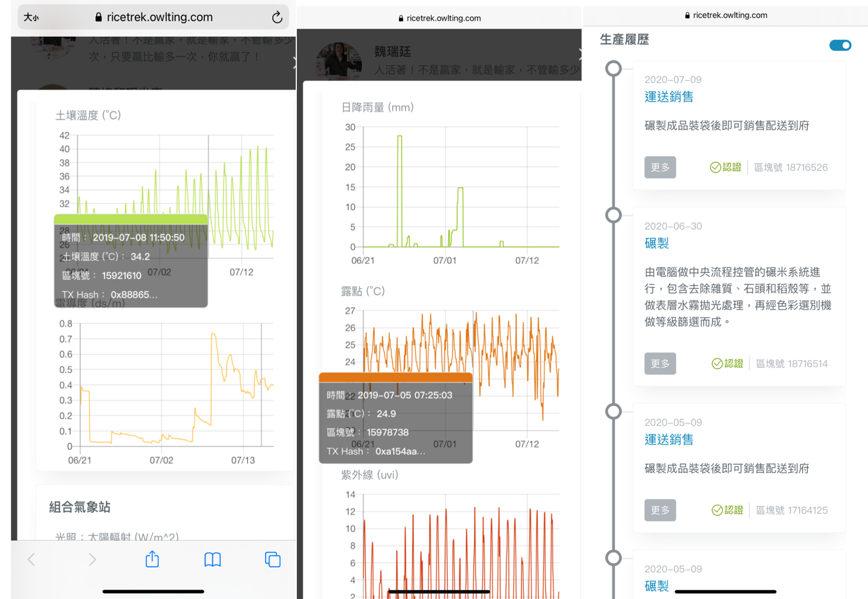Open the bottom 2020-05-09 碾製 title link
868x599 pixels.
tap(657, 586)
